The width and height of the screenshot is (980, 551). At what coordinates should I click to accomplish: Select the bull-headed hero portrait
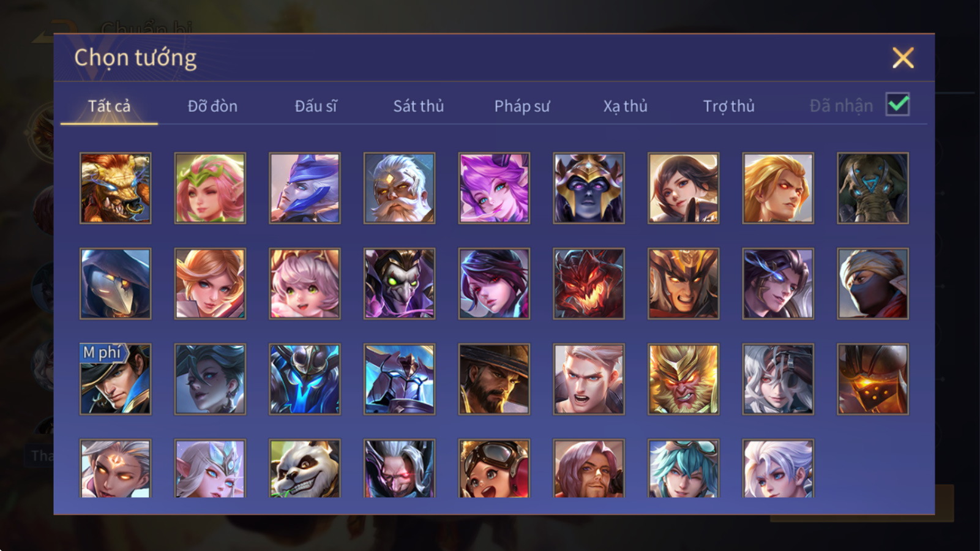click(115, 188)
